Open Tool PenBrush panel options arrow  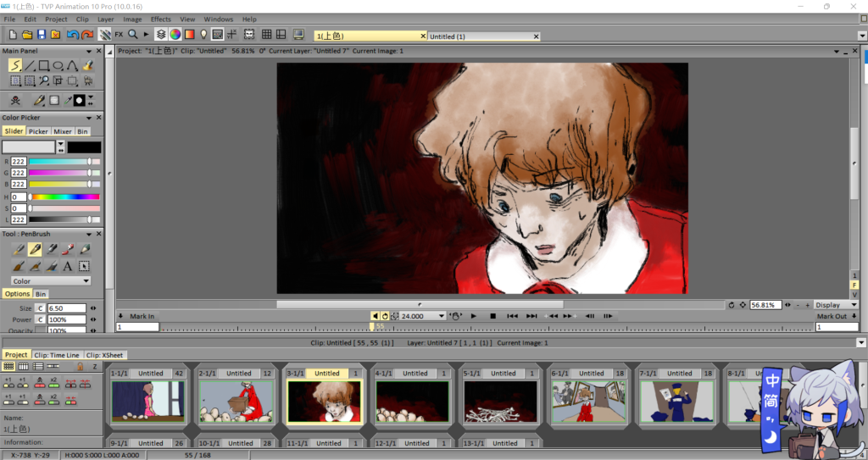(89, 234)
